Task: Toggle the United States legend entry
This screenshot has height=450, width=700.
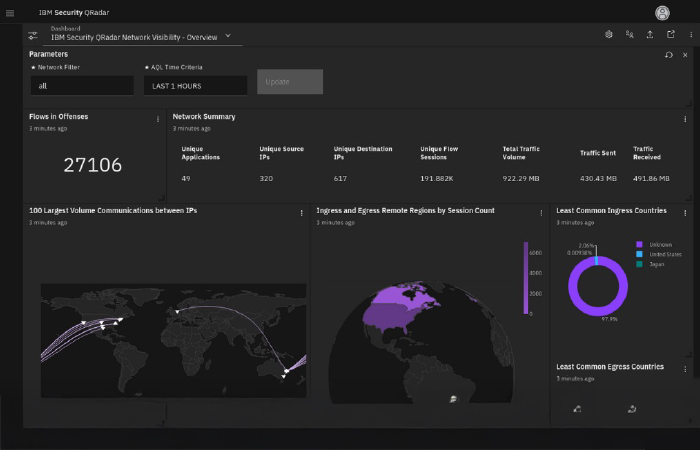Action: (658, 254)
